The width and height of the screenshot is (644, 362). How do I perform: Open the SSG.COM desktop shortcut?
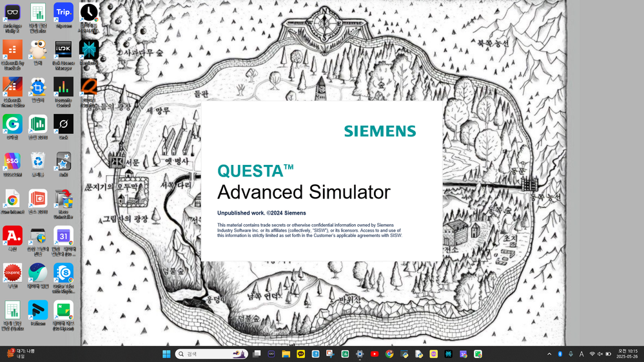click(x=12, y=164)
